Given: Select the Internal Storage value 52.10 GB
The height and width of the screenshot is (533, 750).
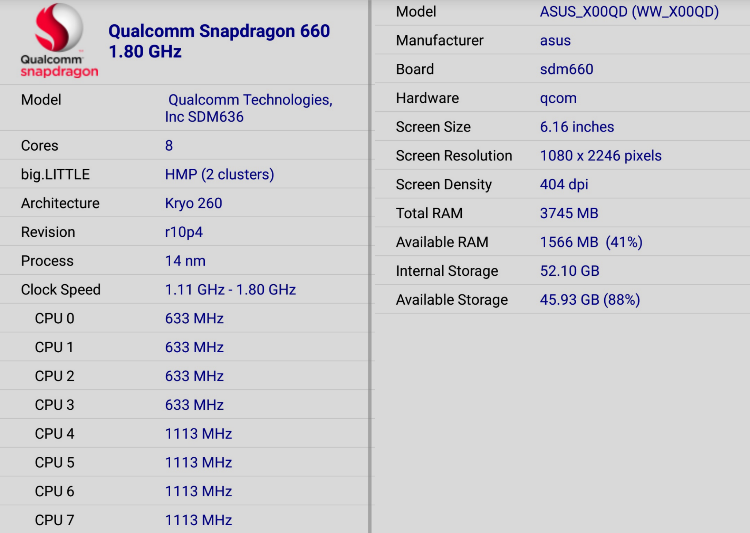Looking at the screenshot, I should point(570,271).
